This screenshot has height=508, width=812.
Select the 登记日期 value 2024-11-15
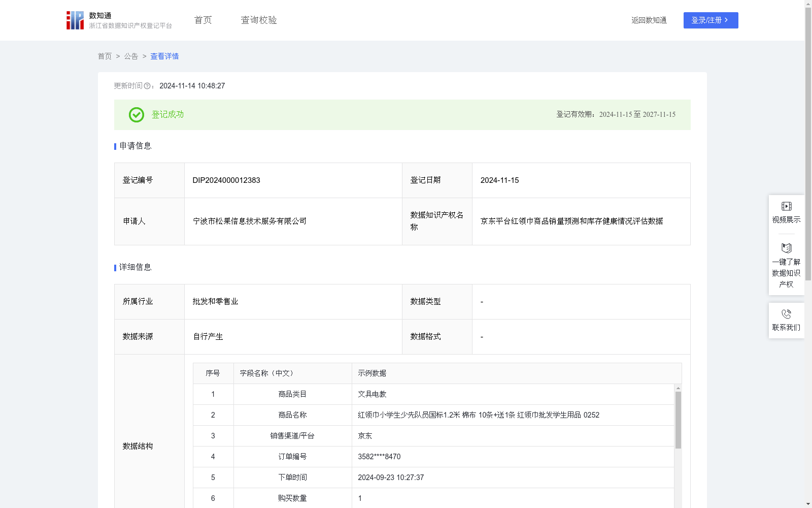(499, 180)
